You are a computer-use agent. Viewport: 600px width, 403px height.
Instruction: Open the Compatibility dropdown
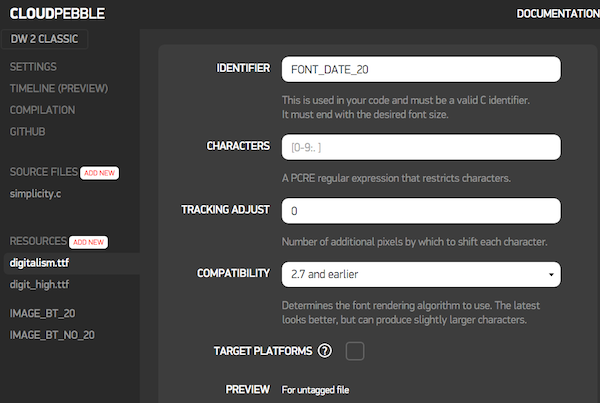click(x=420, y=274)
